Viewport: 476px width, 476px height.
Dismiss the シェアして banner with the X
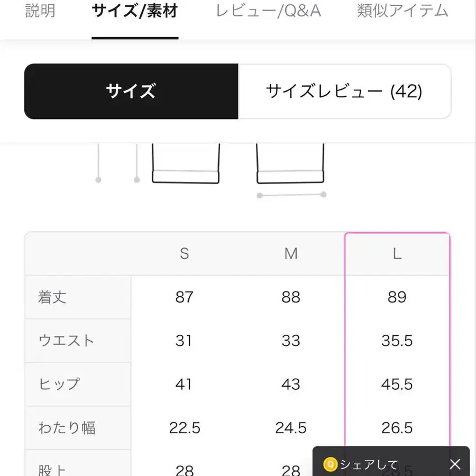pyautogui.click(x=455, y=464)
